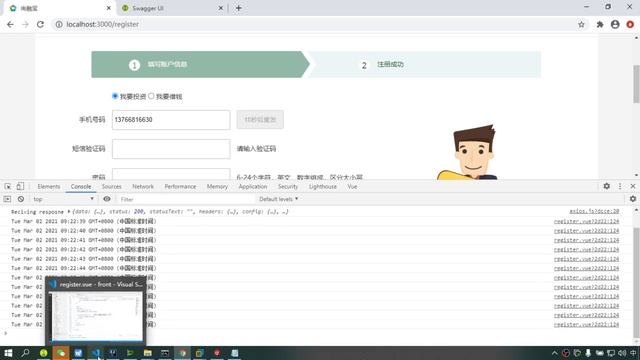
Task: Click the page vertical scrollbar thumb
Action: click(636, 84)
